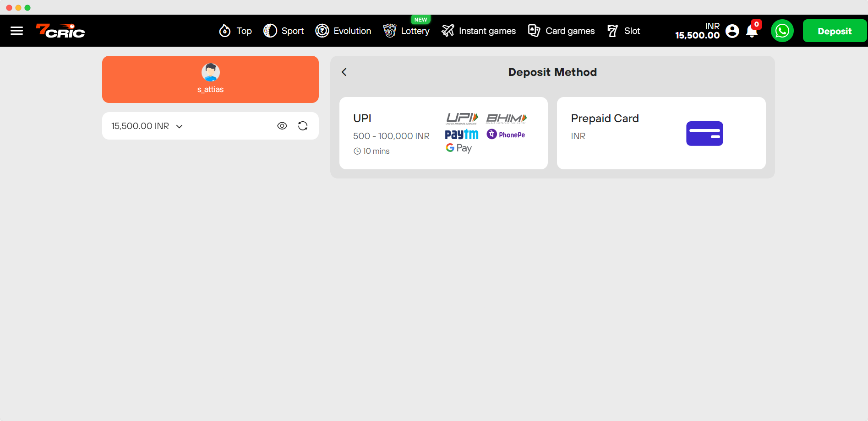
Task: Click the prepaid card icon
Action: tap(704, 133)
